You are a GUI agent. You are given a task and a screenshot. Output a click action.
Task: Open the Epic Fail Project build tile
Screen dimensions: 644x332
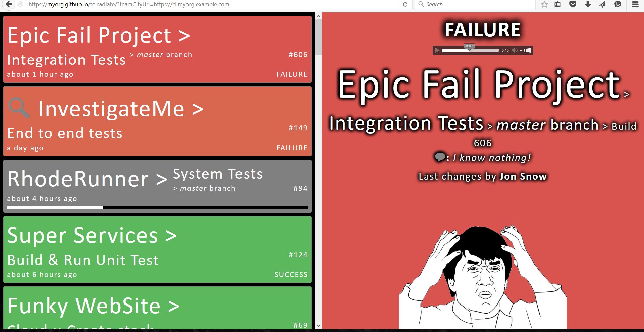157,49
